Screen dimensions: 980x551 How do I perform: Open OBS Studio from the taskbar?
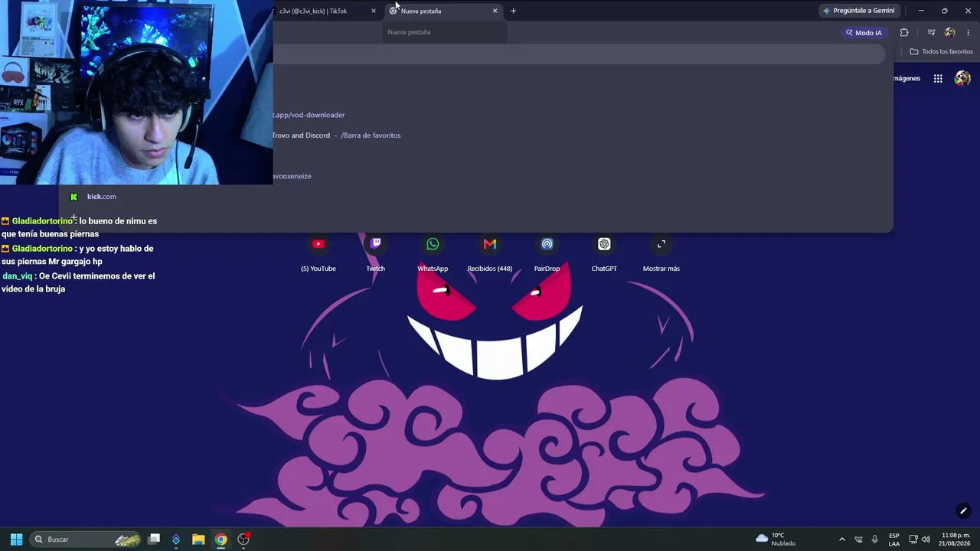point(243,540)
